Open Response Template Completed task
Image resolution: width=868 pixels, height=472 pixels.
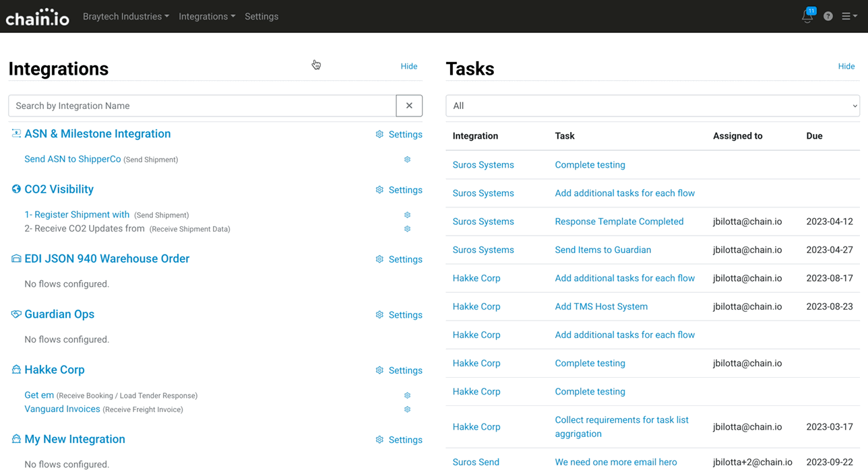point(619,222)
